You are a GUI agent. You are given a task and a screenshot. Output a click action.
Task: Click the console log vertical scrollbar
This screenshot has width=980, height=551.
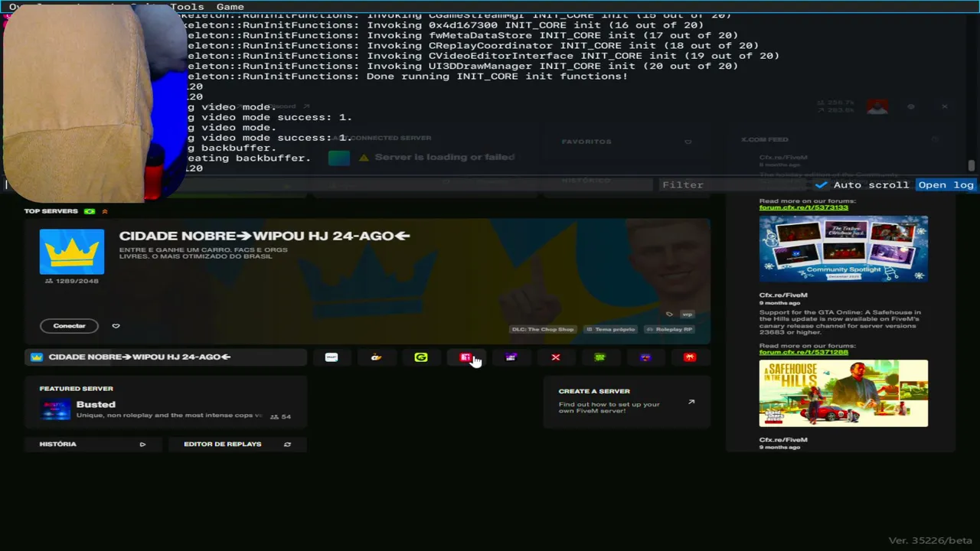(x=972, y=165)
